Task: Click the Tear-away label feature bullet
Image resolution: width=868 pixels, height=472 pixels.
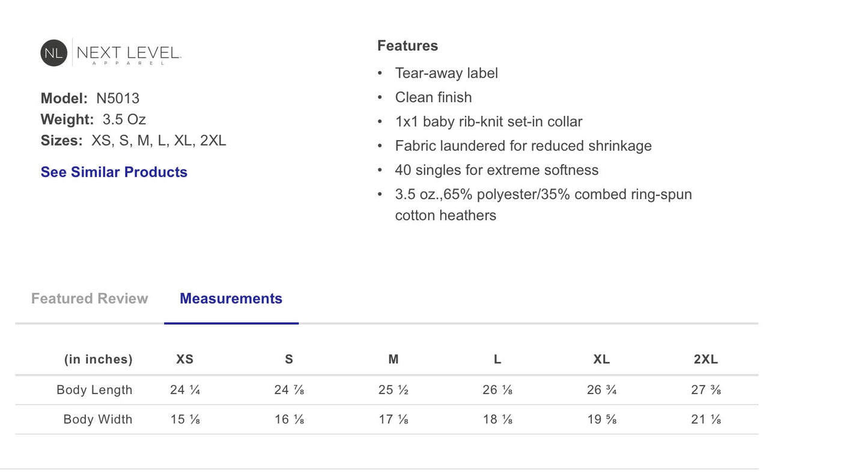Action: (446, 73)
